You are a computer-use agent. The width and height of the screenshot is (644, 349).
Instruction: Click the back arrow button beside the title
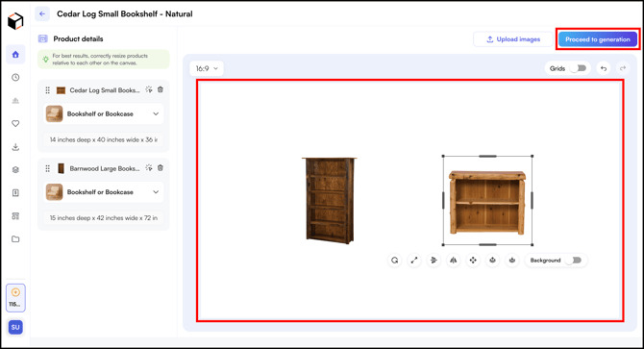tap(42, 13)
